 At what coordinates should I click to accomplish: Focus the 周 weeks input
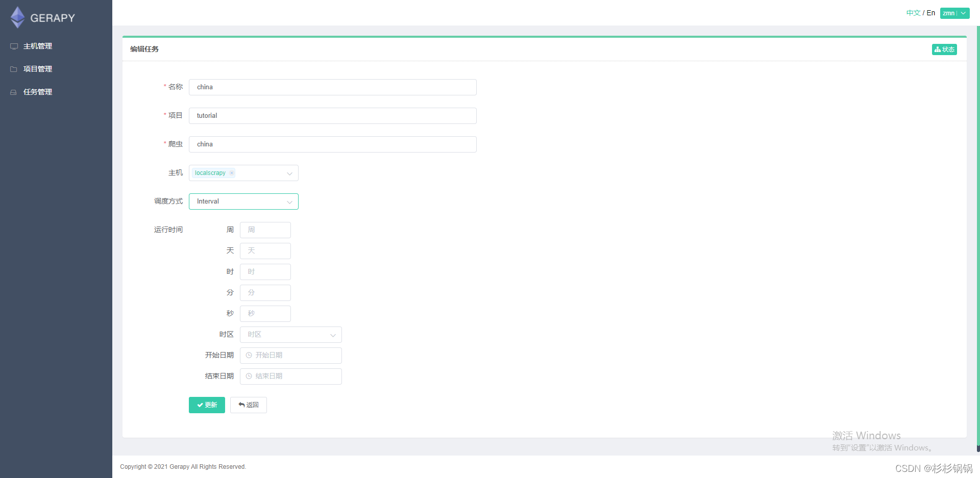point(265,230)
